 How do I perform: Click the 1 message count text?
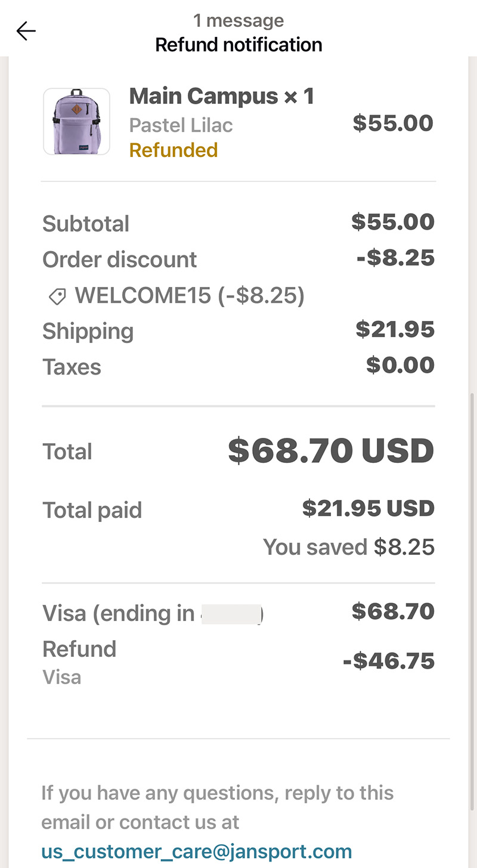[x=238, y=20]
